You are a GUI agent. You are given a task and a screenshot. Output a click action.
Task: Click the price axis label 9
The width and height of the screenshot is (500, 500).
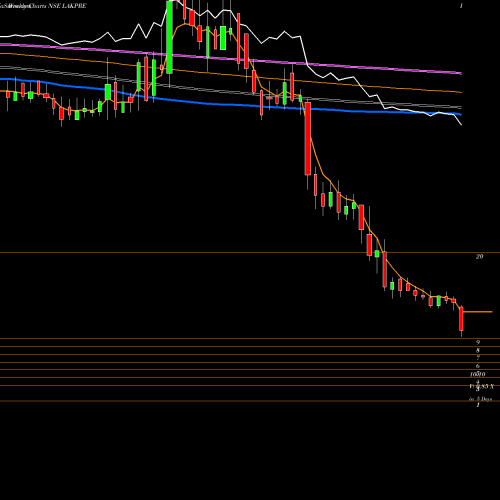pyautogui.click(x=478, y=342)
